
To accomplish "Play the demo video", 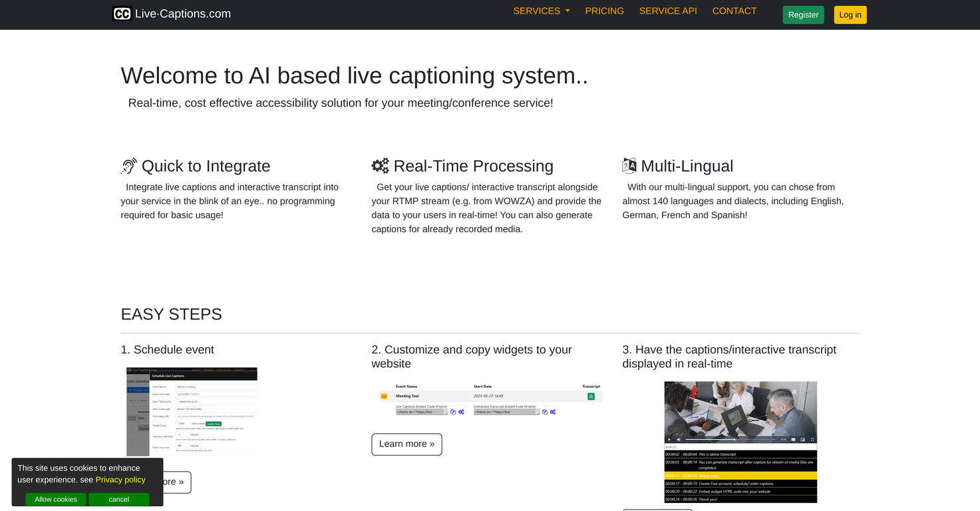I will click(669, 439).
